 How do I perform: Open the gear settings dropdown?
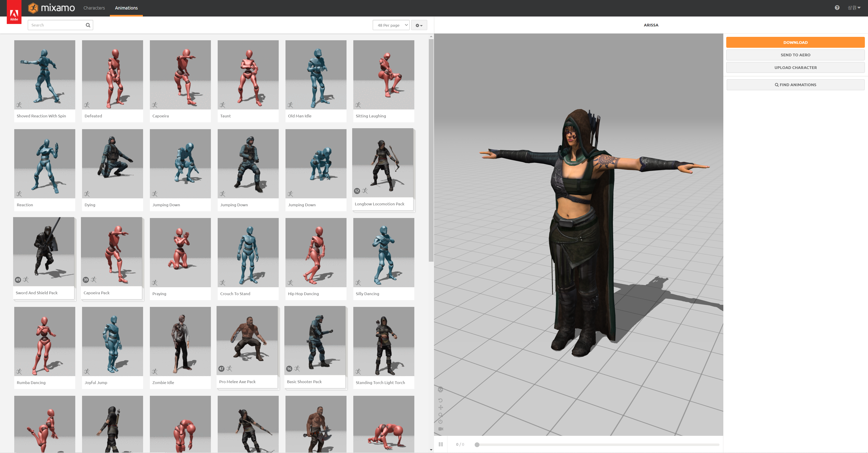coord(419,25)
